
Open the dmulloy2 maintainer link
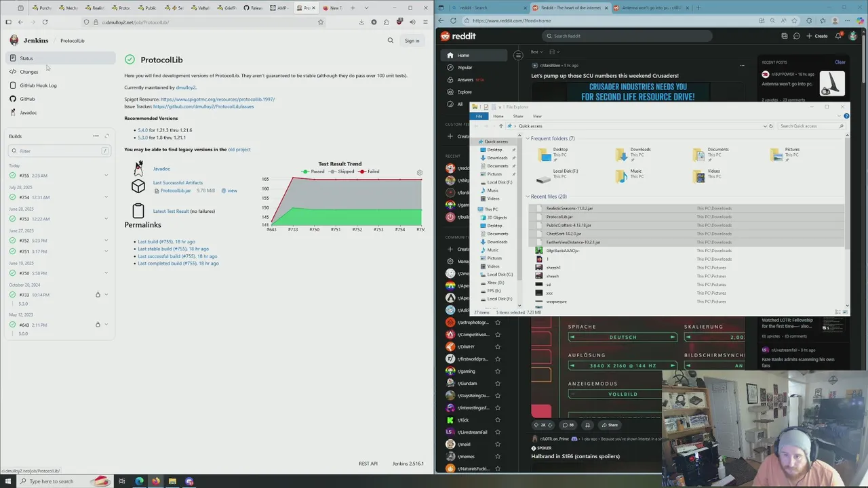[185, 87]
